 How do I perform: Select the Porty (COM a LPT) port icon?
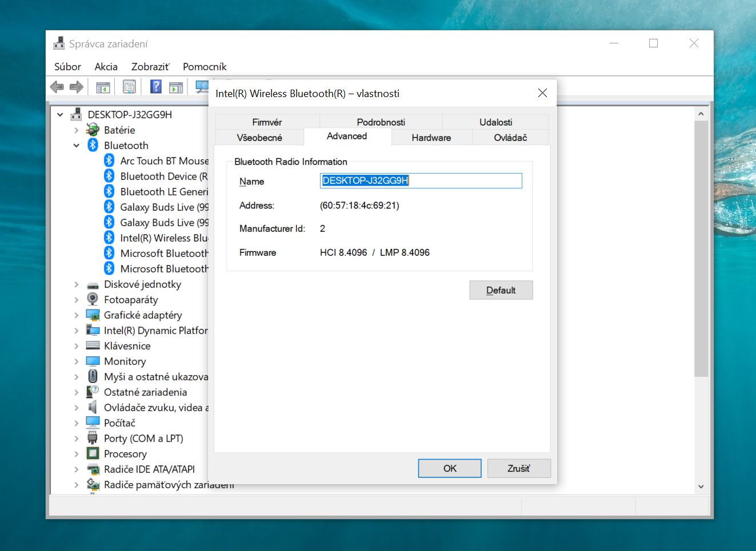pyautogui.click(x=93, y=438)
